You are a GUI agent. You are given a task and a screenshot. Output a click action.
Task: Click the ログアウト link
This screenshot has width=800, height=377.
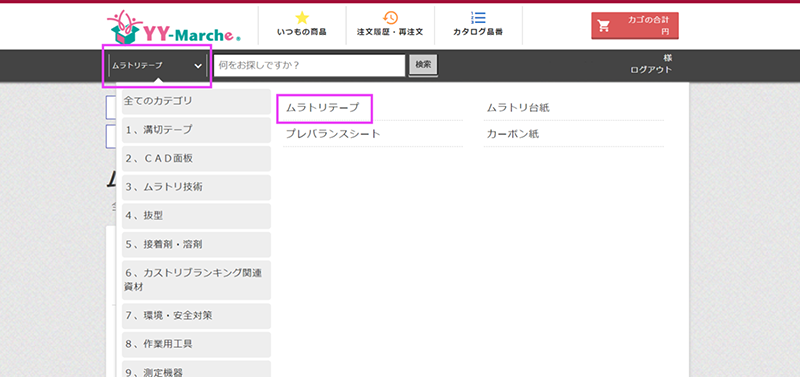click(651, 70)
